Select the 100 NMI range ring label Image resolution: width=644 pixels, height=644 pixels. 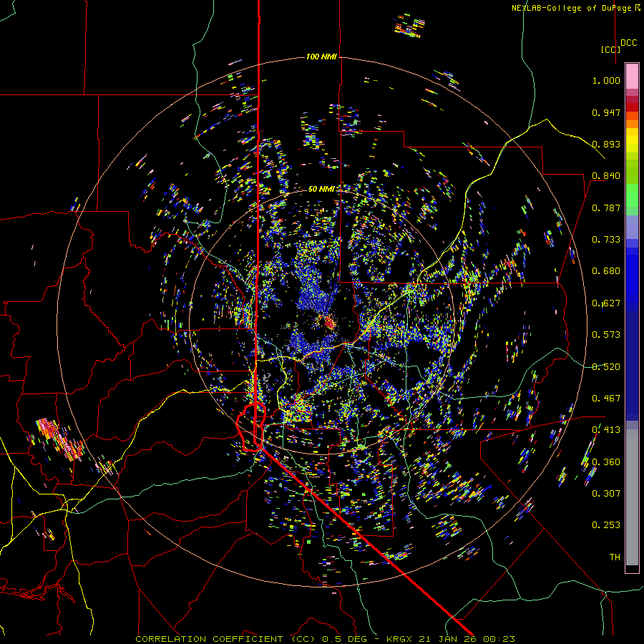[x=321, y=57]
